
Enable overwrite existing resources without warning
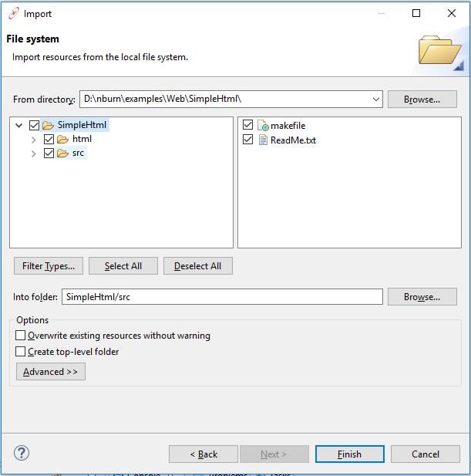click(x=21, y=336)
